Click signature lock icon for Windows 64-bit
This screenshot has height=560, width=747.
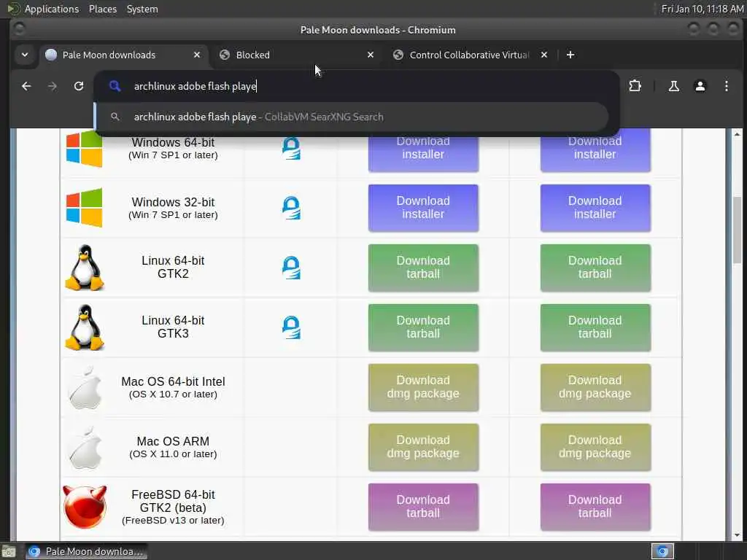coord(291,148)
